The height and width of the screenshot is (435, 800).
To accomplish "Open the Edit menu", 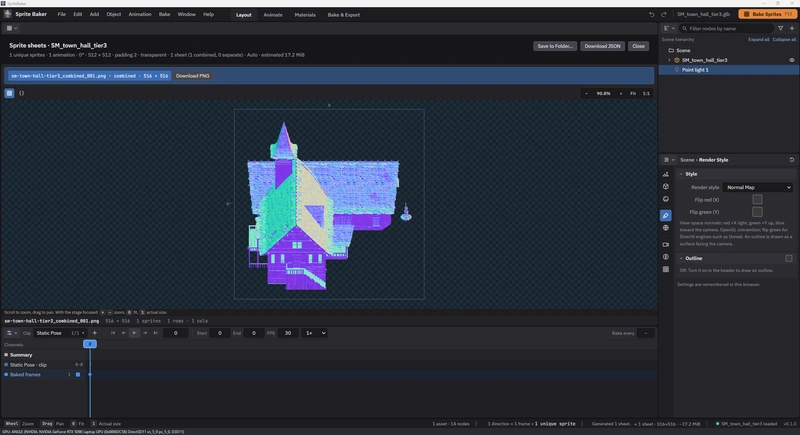I will click(x=78, y=14).
